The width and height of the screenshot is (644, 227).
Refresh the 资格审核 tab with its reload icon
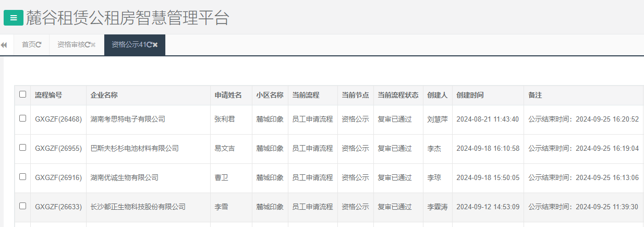(87, 45)
